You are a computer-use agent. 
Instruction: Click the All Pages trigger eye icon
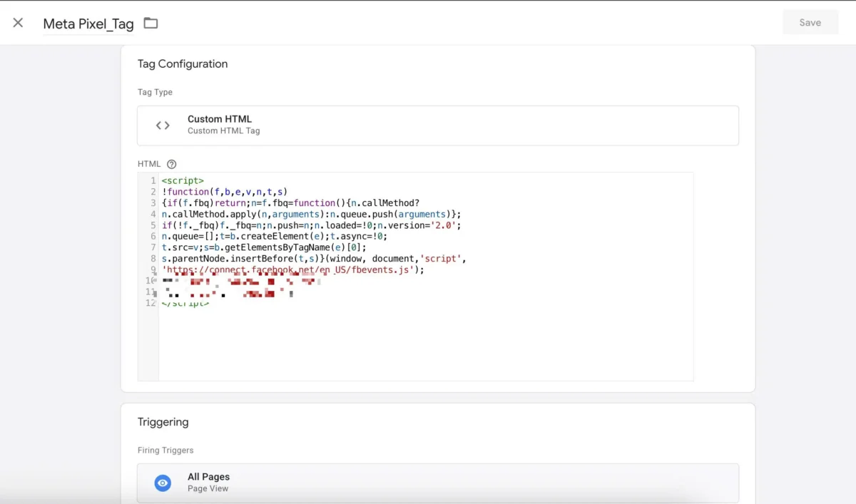[x=163, y=483]
